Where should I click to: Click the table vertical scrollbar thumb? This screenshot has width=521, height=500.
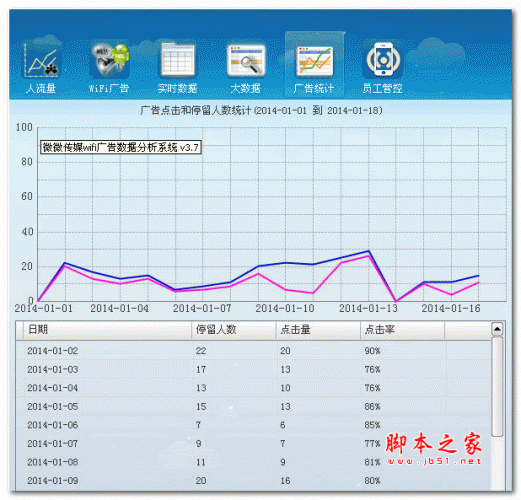pyautogui.click(x=497, y=386)
